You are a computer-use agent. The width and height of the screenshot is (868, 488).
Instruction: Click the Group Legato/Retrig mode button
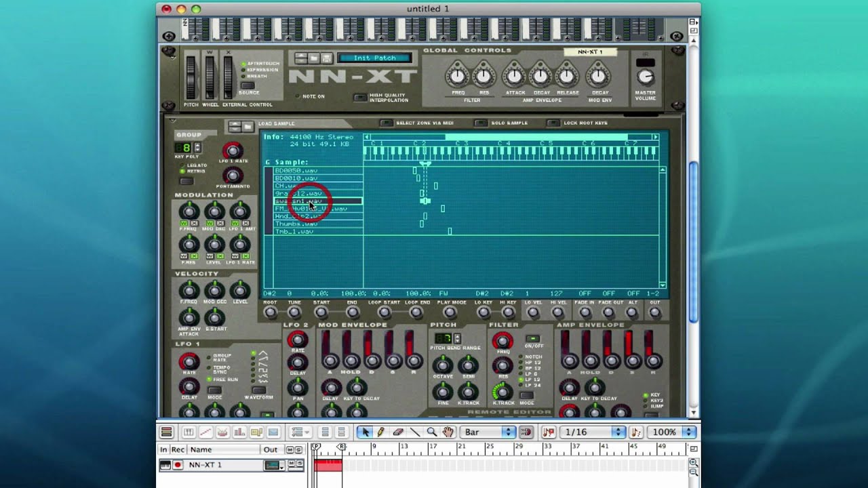(x=186, y=181)
